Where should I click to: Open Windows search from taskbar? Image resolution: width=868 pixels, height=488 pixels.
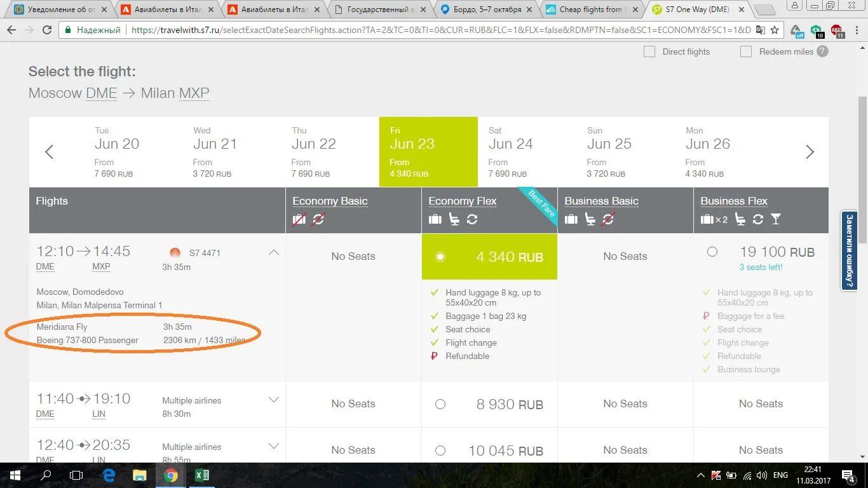click(46, 475)
